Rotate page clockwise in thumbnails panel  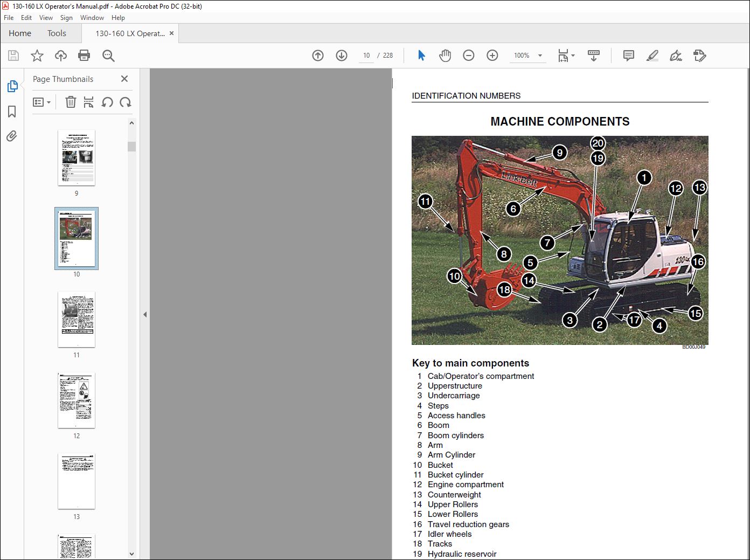pyautogui.click(x=126, y=102)
